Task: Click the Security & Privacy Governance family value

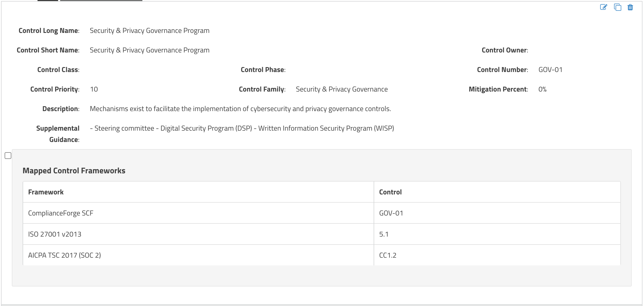Action: pos(342,89)
